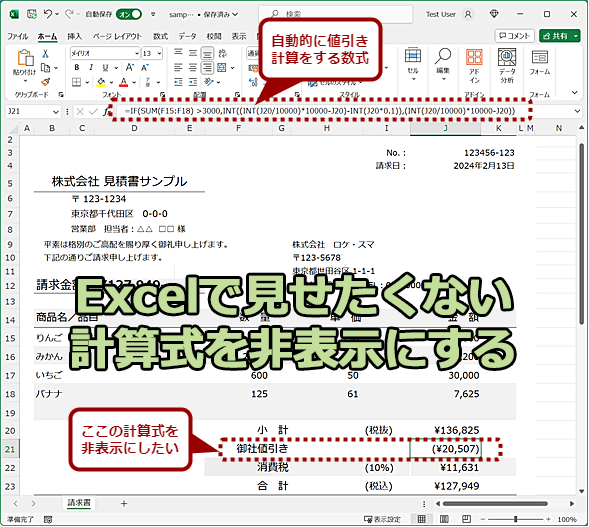589x527 pixels.
Task: Click the Insert Function fx icon
Action: 107,111
